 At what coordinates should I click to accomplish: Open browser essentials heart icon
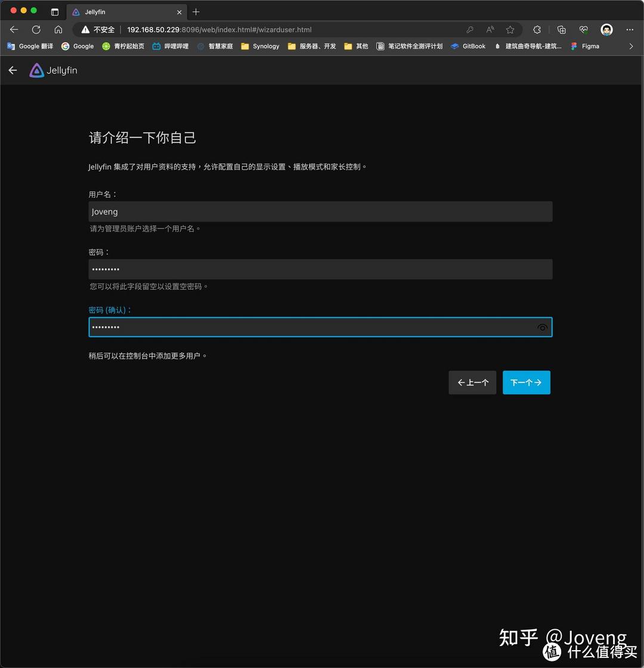pyautogui.click(x=584, y=29)
